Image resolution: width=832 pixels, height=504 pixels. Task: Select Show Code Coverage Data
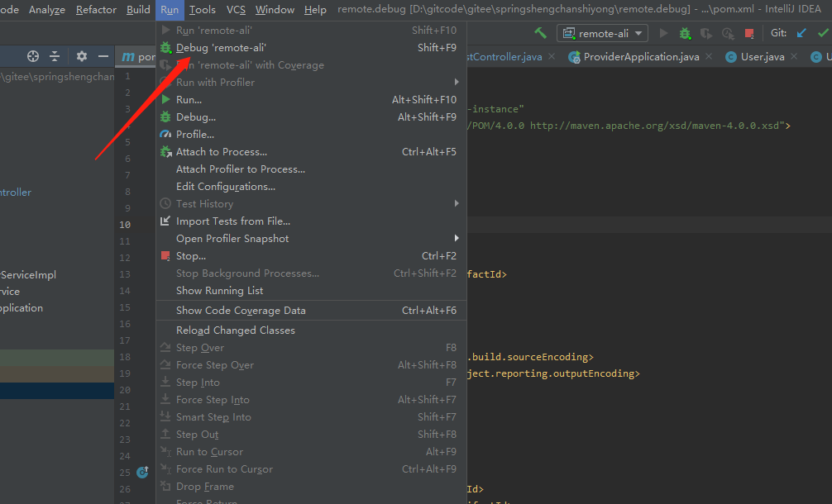tap(312, 311)
